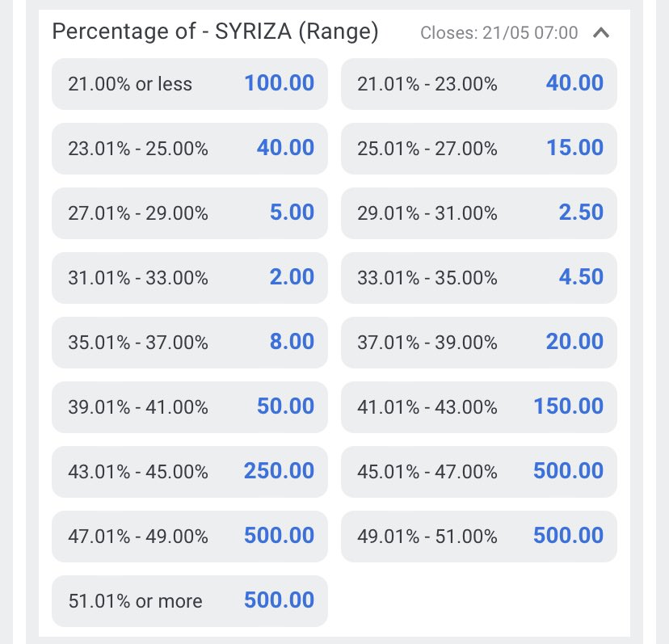The height and width of the screenshot is (644, 669).
Task: Choose 29.01% - 31.00% at 2.50
Action: [x=479, y=213]
